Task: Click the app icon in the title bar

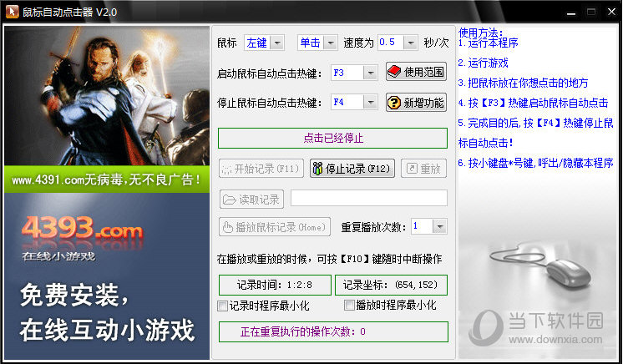Action: pos(10,12)
